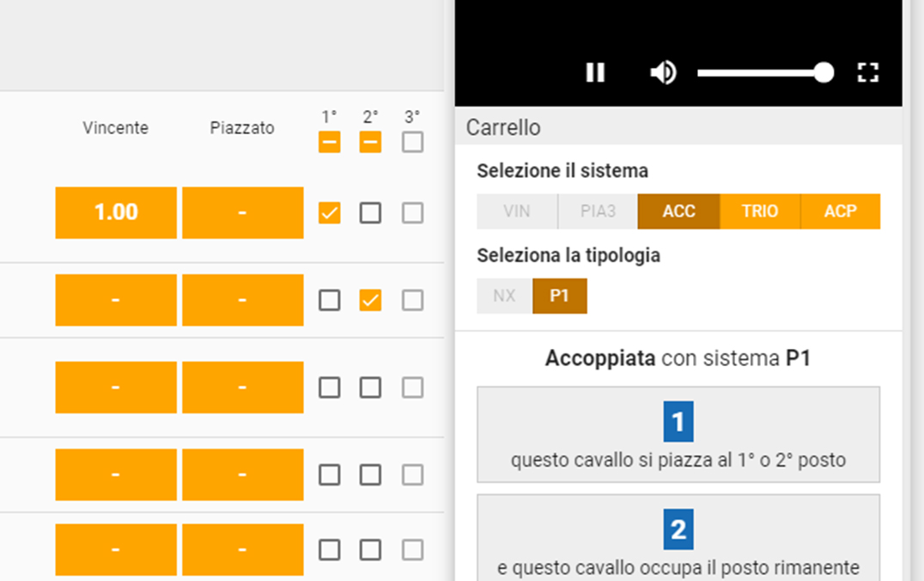Select the ACP system tab
The image size is (924, 581).
(841, 211)
